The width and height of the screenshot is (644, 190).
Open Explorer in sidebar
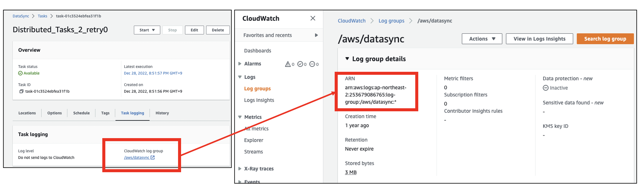[x=254, y=140]
